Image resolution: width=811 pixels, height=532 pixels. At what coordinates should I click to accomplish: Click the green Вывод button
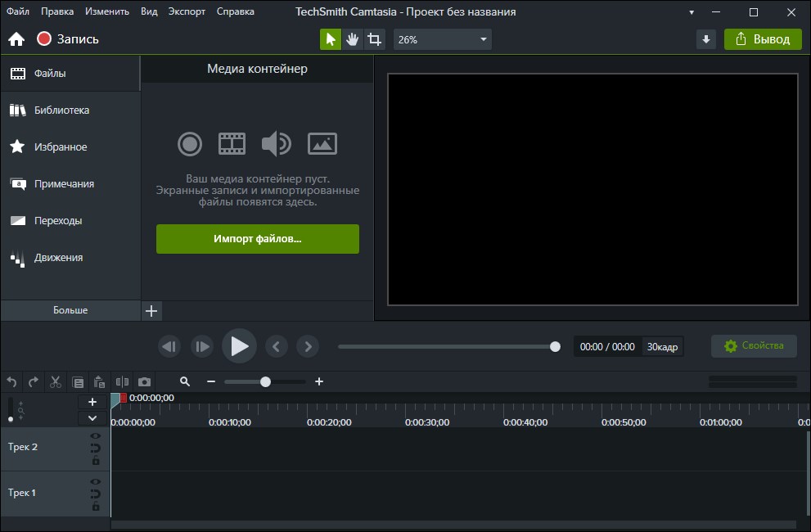tap(763, 38)
